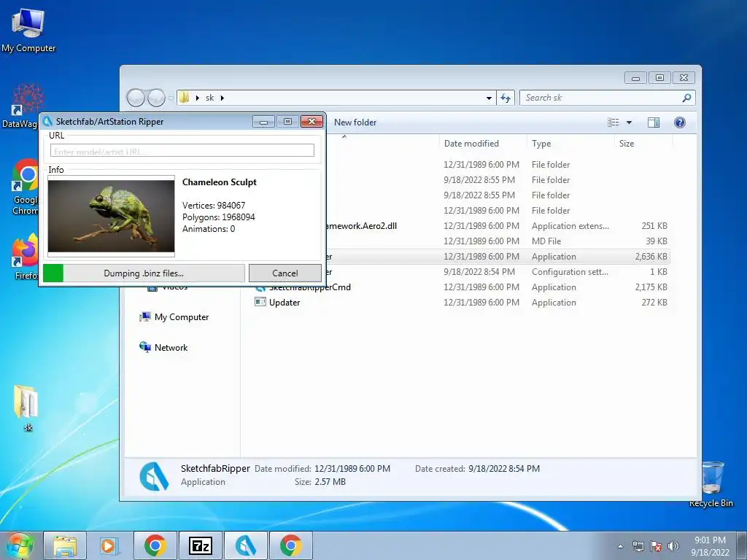Sort by Type column header
This screenshot has width=747, height=560.
[x=570, y=144]
